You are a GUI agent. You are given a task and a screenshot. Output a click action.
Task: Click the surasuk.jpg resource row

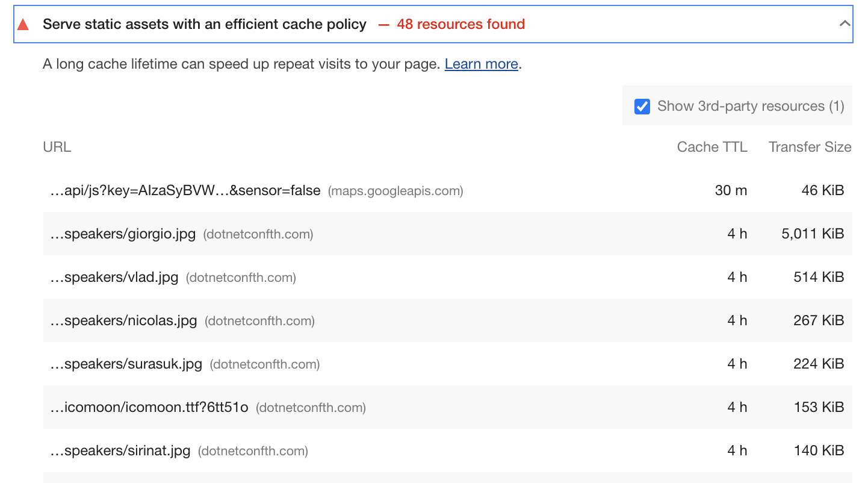click(x=125, y=364)
